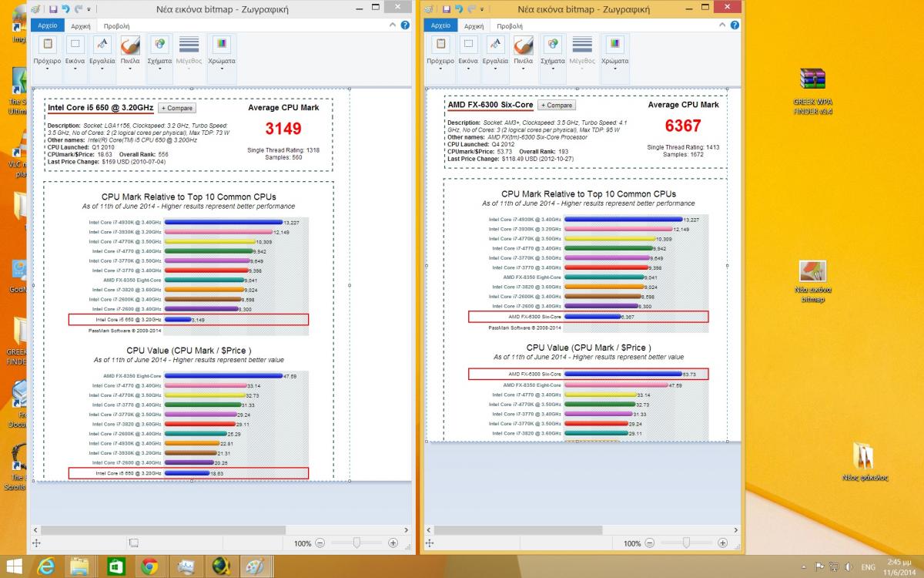Click network icon in system tray
This screenshot has height=578, width=924.
[835, 566]
